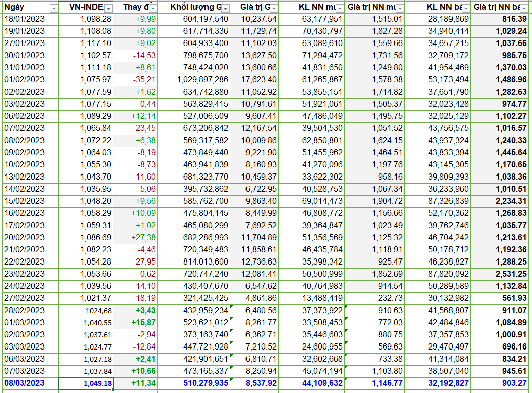The height and width of the screenshot is (393, 532).
Task: Select the change value +27,38
Action: [135, 237]
